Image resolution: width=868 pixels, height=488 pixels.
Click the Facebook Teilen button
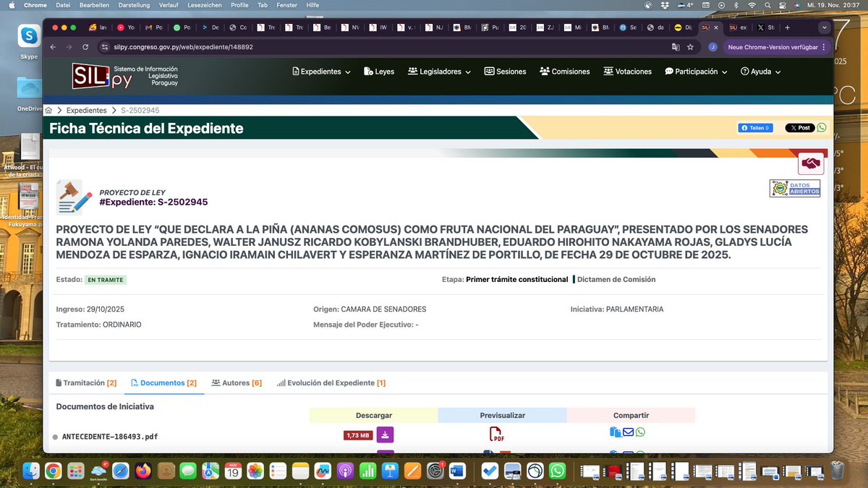[755, 128]
